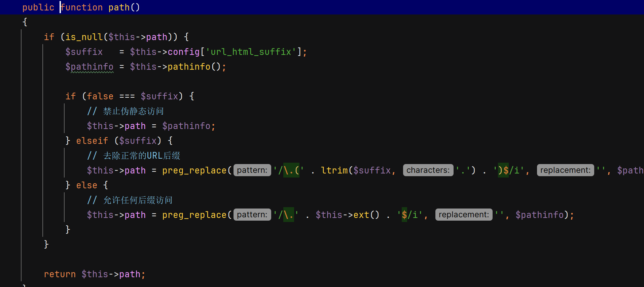Click the "characters:" inlay hint in ltrim call
This screenshot has width=644, height=287.
(428, 170)
